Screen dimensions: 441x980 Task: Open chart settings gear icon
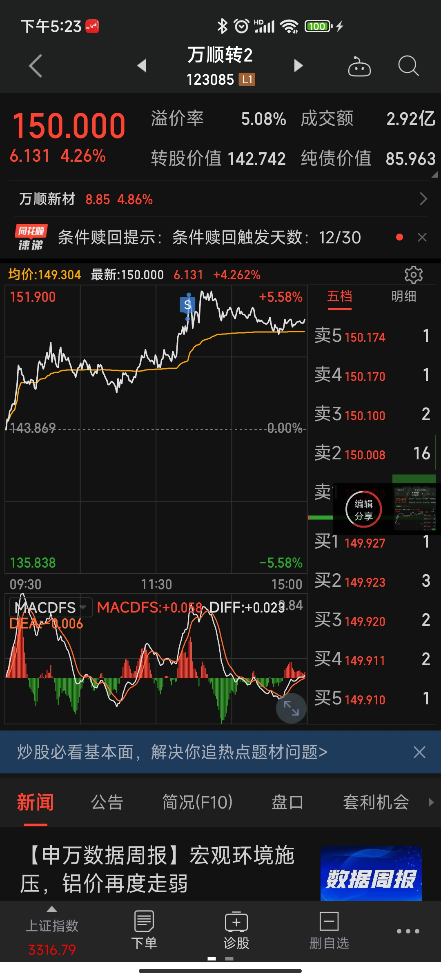point(413,275)
